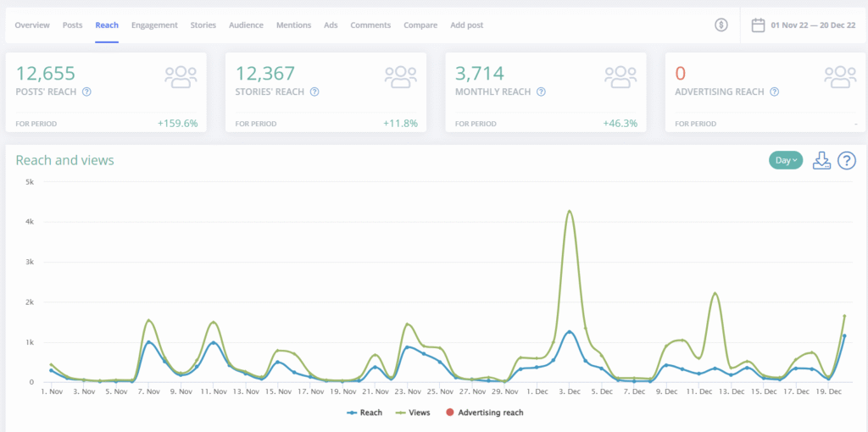Download the Reach and views chart
This screenshot has height=432, width=868.
[821, 161]
